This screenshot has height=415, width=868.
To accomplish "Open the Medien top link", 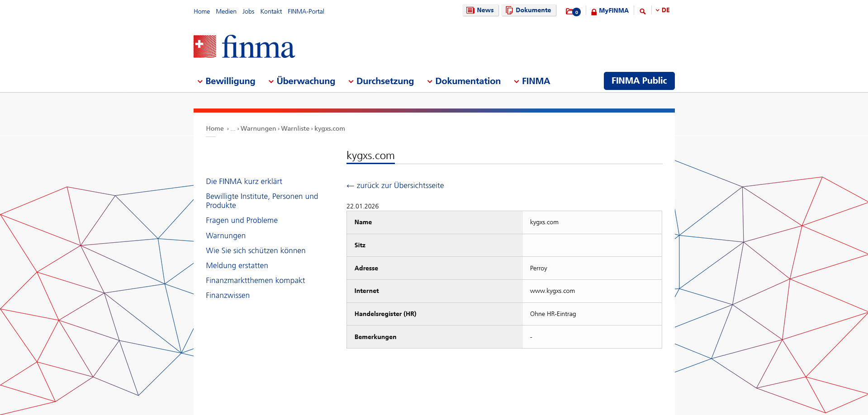I will [226, 11].
